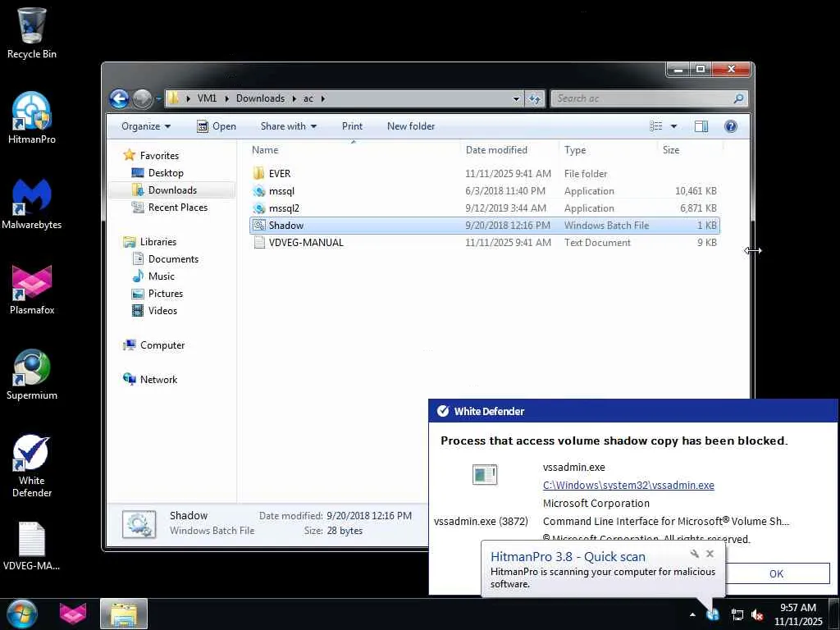Click the Explorer taskbar button
The height and width of the screenshot is (630, 840).
point(124,614)
